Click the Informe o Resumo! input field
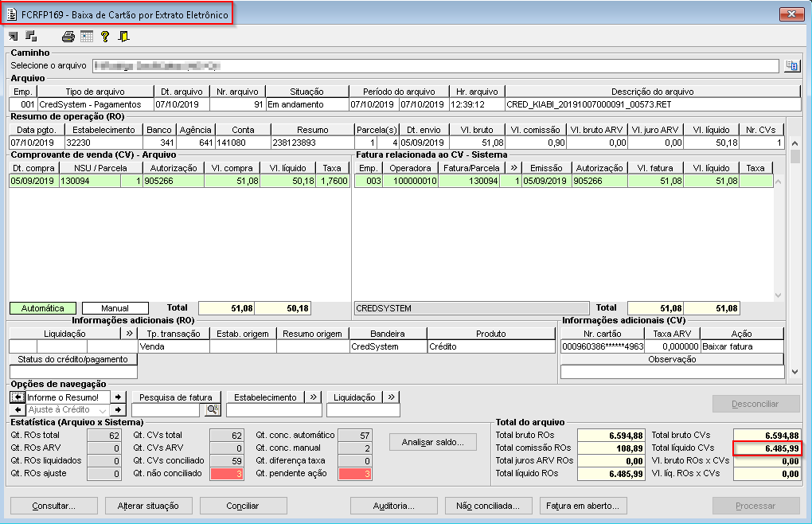The width and height of the screenshot is (812, 524). (68, 397)
